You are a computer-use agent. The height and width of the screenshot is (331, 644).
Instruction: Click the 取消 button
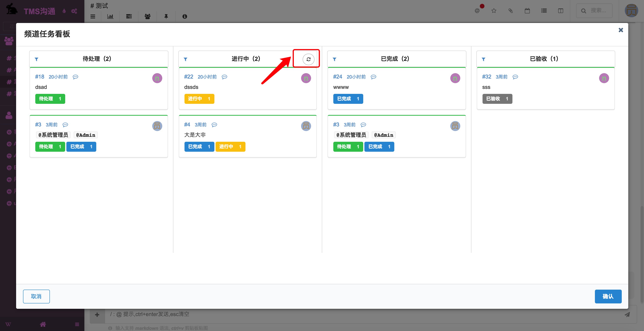(x=36, y=296)
